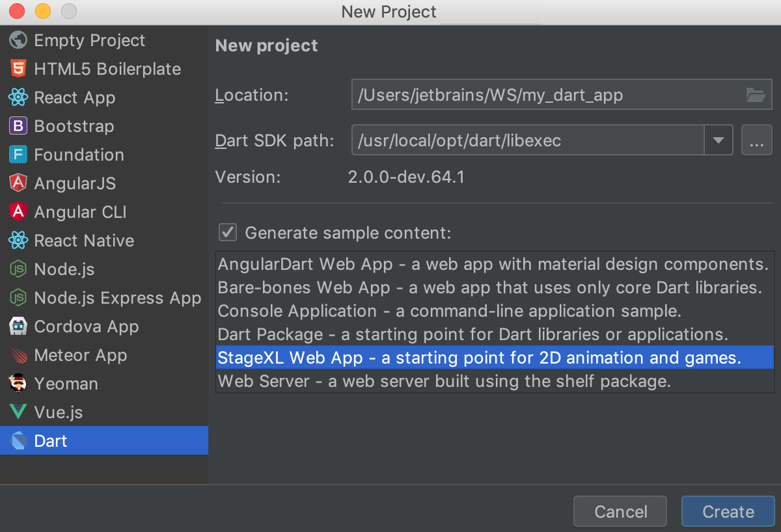This screenshot has height=532, width=781.
Task: Choose React Native label in list
Action: (x=84, y=241)
